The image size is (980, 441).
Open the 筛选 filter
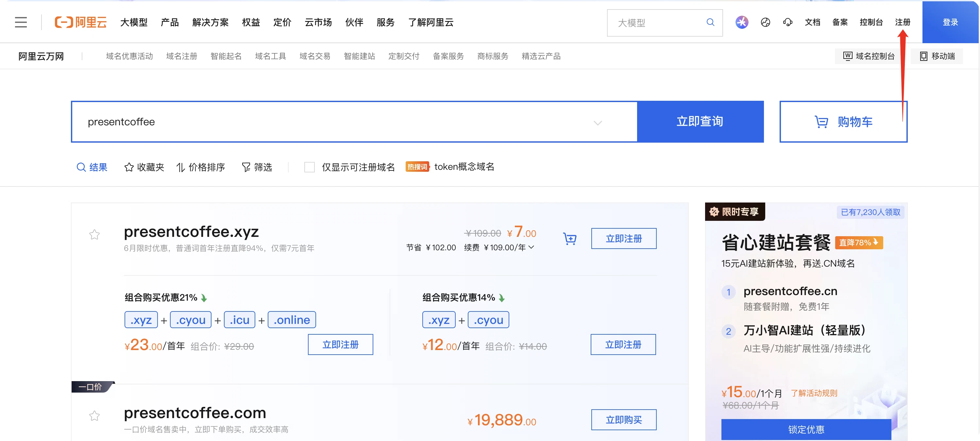[257, 167]
